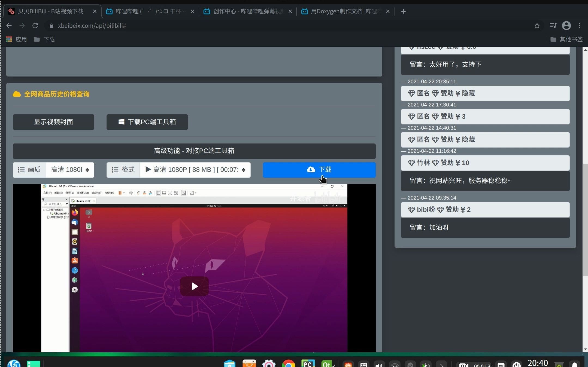
Task: Expand the tray arrow in taskbar
Action: coord(441,365)
